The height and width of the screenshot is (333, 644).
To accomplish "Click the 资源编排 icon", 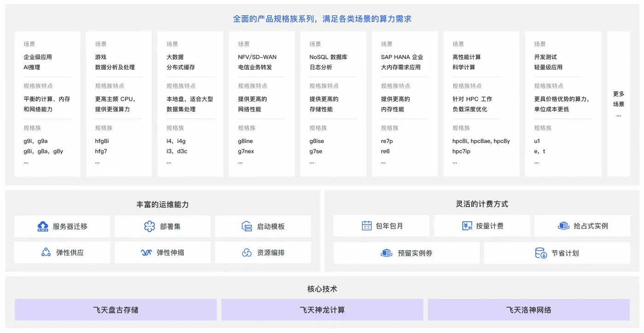I will pyautogui.click(x=247, y=253).
